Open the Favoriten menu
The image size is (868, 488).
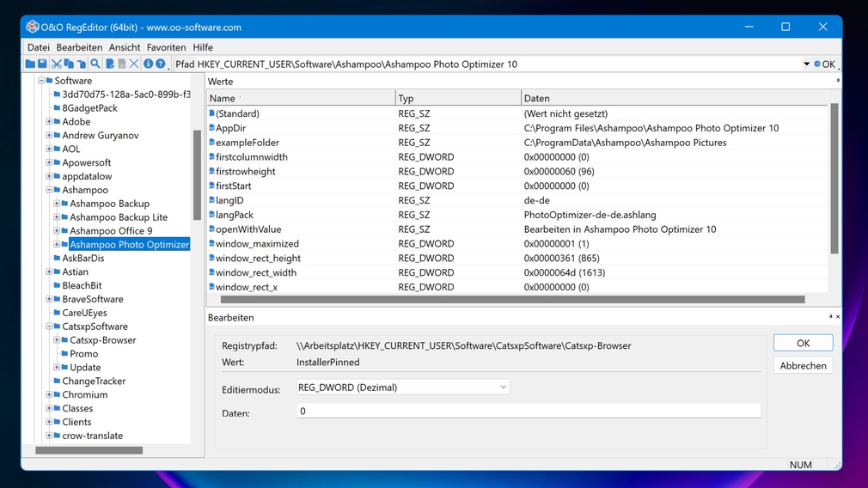pyautogui.click(x=166, y=47)
